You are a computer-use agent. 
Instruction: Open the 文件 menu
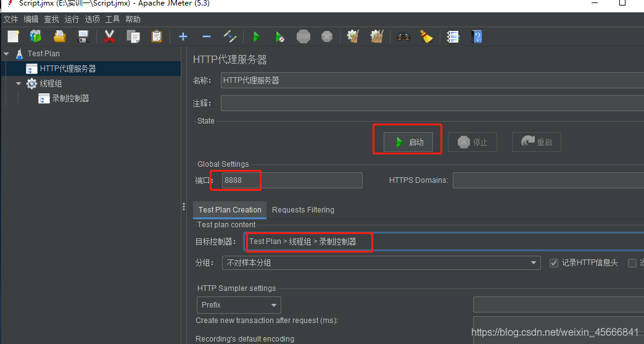click(x=11, y=19)
